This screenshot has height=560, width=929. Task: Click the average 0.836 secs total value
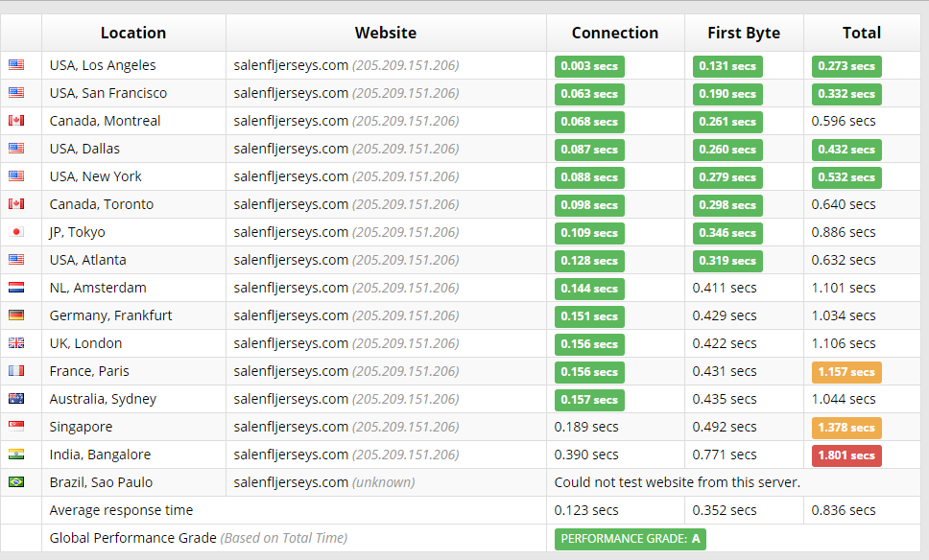pyautogui.click(x=844, y=510)
